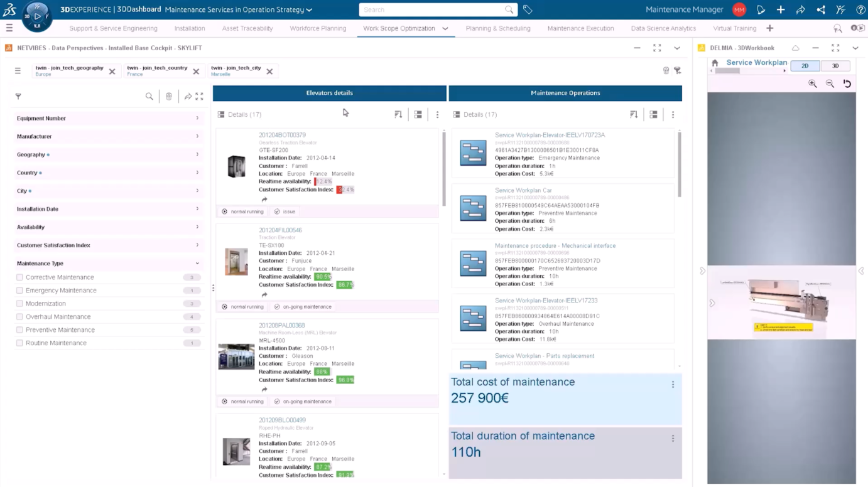Reset the 3DWorkbook view with rotate icon

point(847,83)
